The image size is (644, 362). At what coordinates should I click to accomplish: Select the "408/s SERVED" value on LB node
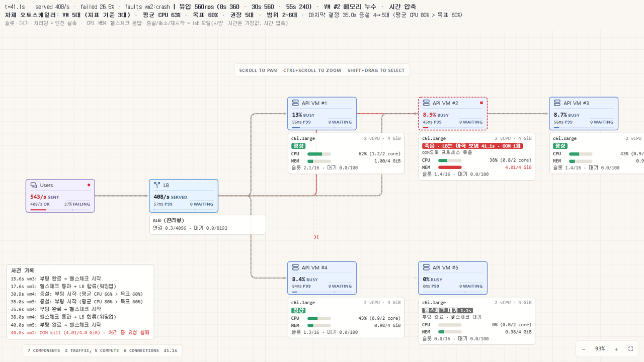click(170, 197)
